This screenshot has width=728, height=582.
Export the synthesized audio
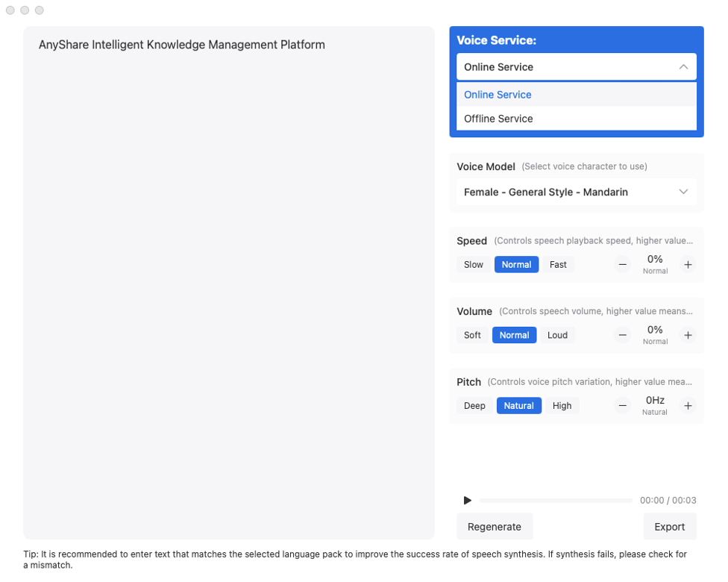pos(669,527)
